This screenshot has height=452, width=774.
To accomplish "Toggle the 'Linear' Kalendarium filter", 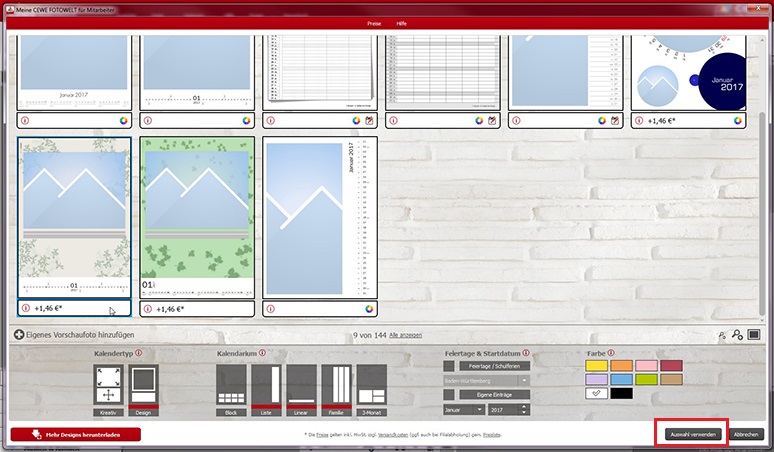I will coord(301,390).
